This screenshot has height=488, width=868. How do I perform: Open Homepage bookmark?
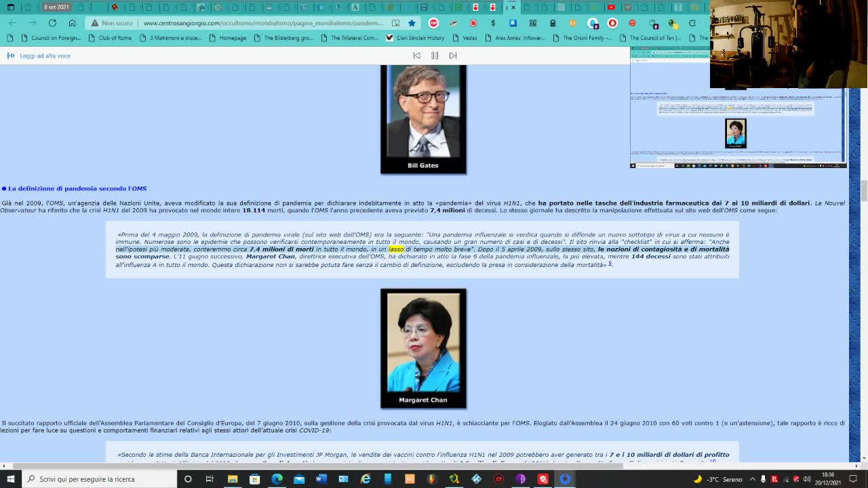pyautogui.click(x=227, y=38)
